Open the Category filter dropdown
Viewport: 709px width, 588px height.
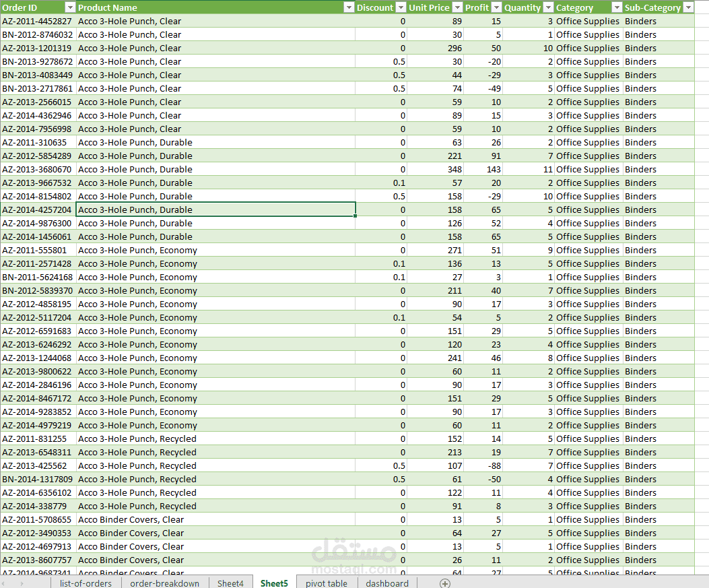[617, 7]
